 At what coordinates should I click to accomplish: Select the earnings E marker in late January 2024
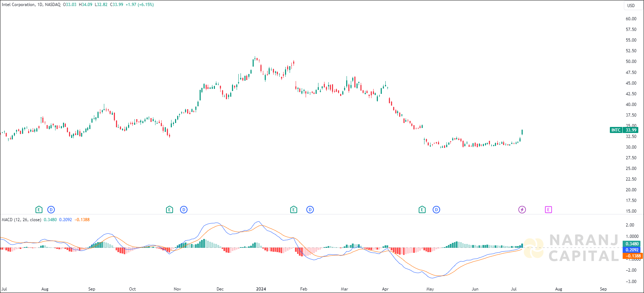(294, 210)
